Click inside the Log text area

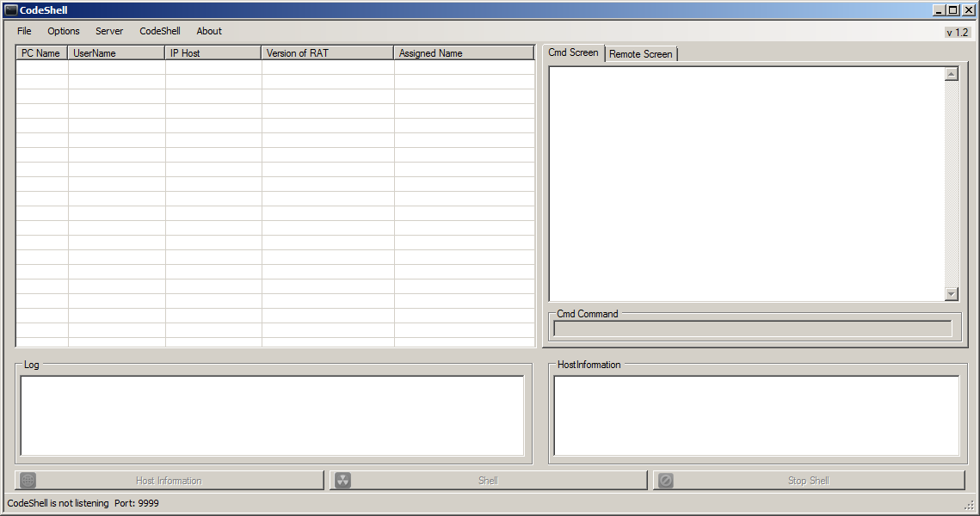coord(272,415)
